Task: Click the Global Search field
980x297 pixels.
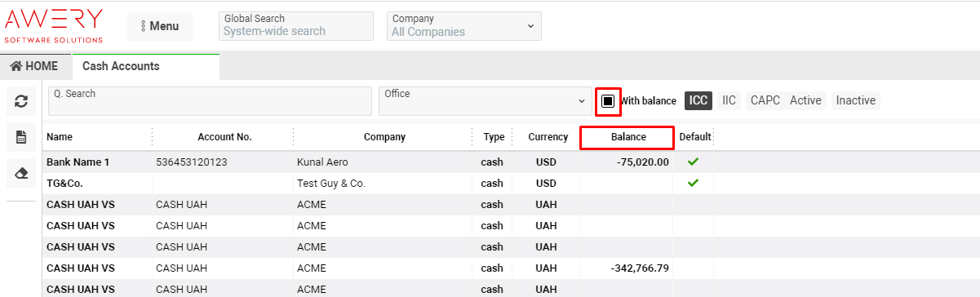Action: point(296,26)
